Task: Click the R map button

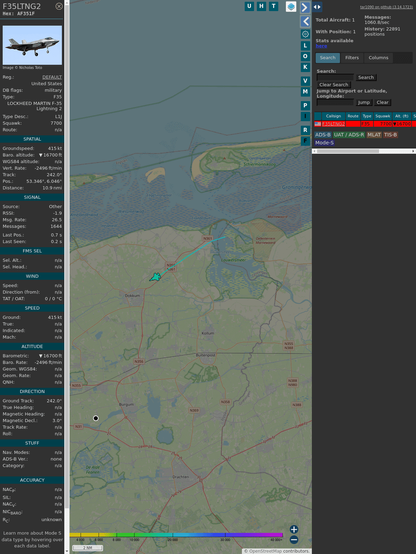Action: tap(305, 130)
